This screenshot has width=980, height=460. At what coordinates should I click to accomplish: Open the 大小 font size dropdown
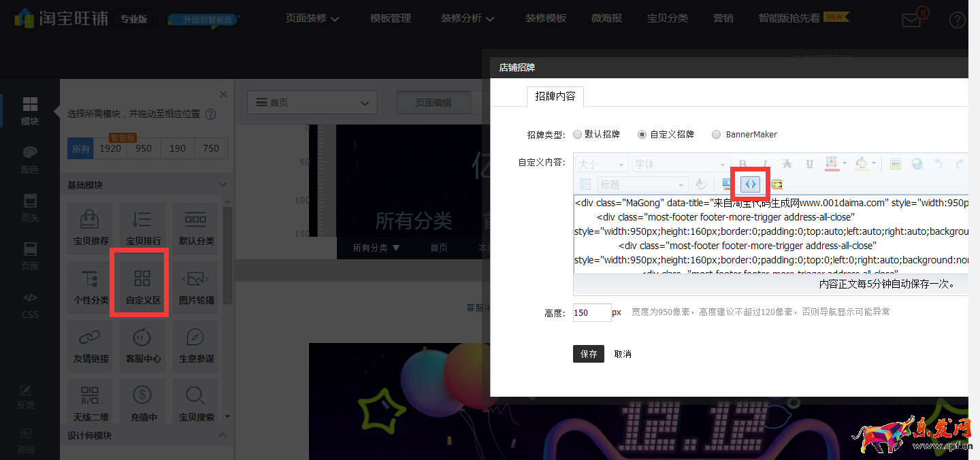(x=601, y=164)
